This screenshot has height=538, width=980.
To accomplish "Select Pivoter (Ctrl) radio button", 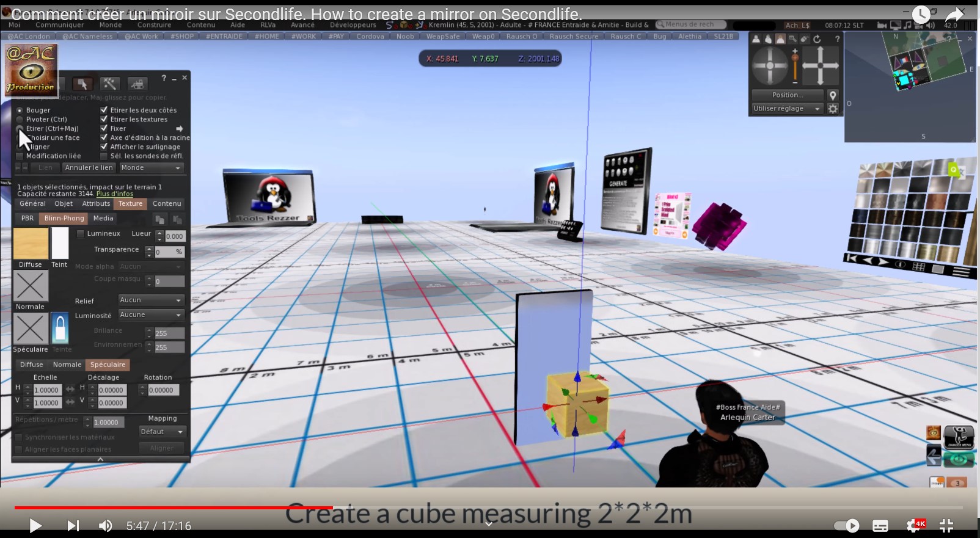I will coord(20,120).
